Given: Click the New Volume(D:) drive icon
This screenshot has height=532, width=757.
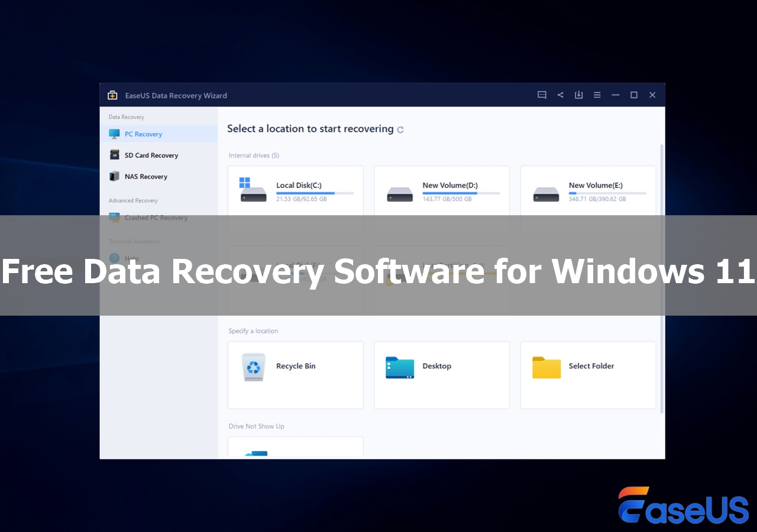Looking at the screenshot, I should [400, 194].
